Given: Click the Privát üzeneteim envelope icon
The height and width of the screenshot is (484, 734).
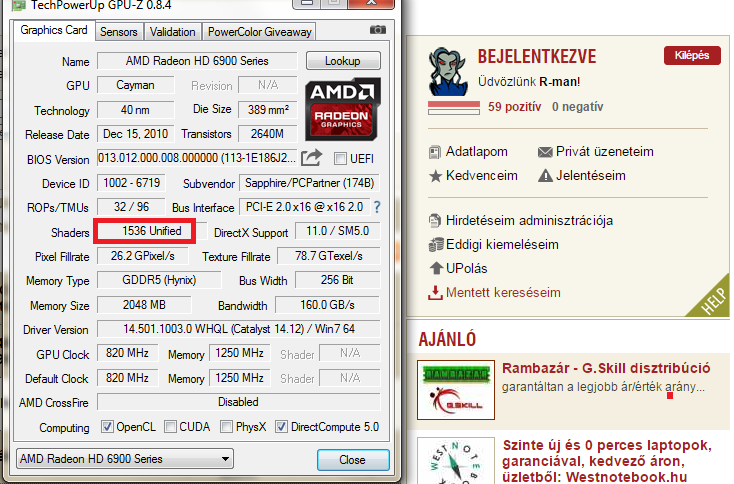Looking at the screenshot, I should coord(545,152).
